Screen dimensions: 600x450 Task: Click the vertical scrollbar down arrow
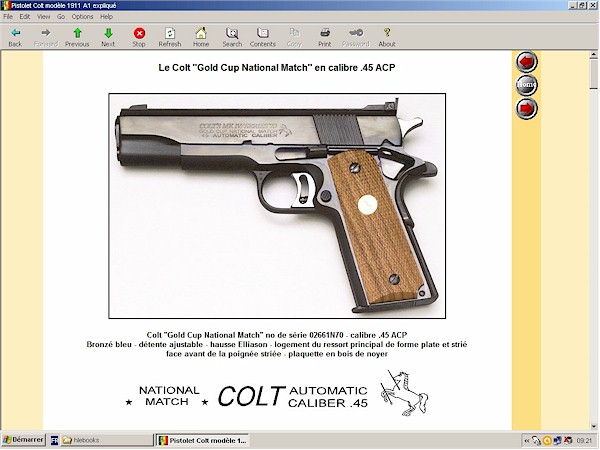coord(593,426)
